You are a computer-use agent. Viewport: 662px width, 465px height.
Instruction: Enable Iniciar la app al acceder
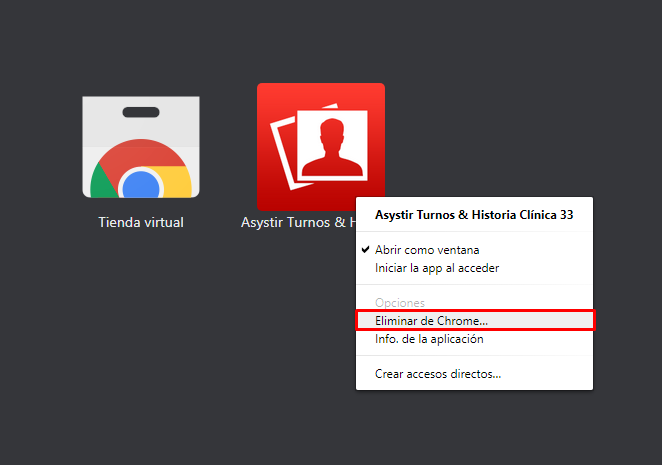(x=437, y=268)
